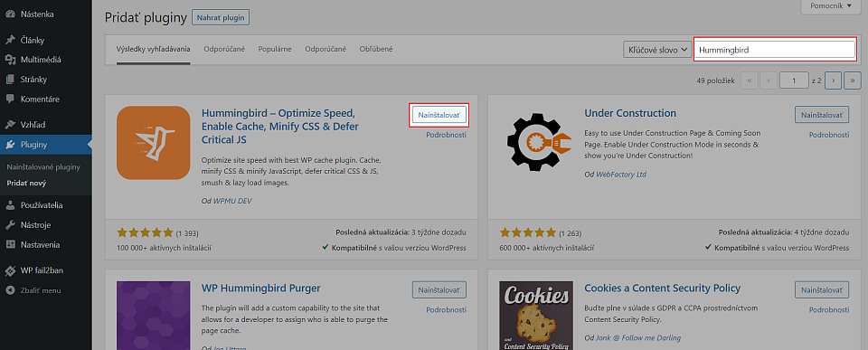Open Nástroje wrench icon
The width and height of the screenshot is (868, 350).
[10, 225]
